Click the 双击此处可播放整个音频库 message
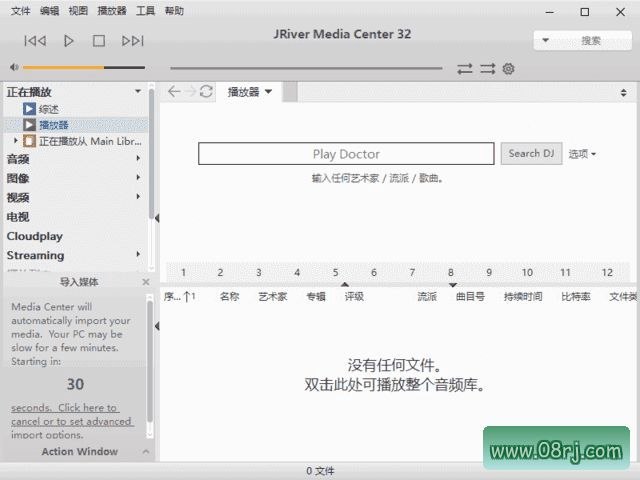Screen dimensions: 640x480 [x=394, y=384]
